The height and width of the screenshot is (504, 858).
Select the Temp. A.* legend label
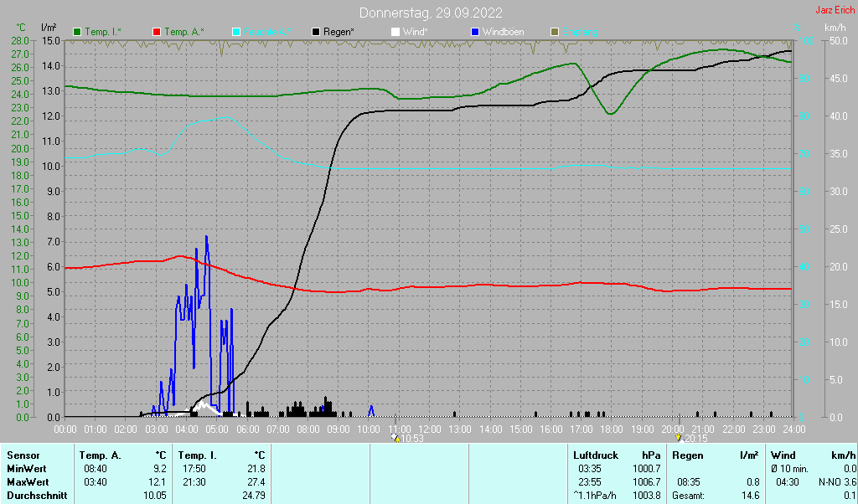pos(184,33)
